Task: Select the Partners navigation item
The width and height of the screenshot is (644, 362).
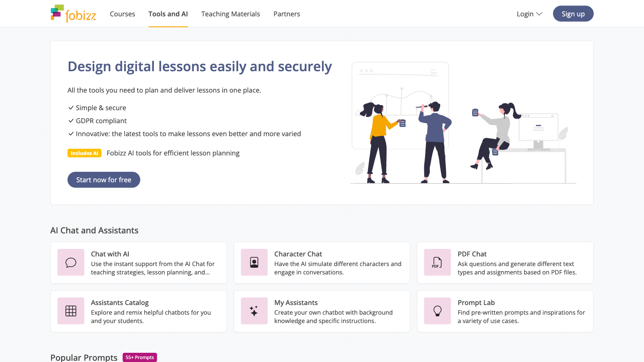Action: point(286,13)
